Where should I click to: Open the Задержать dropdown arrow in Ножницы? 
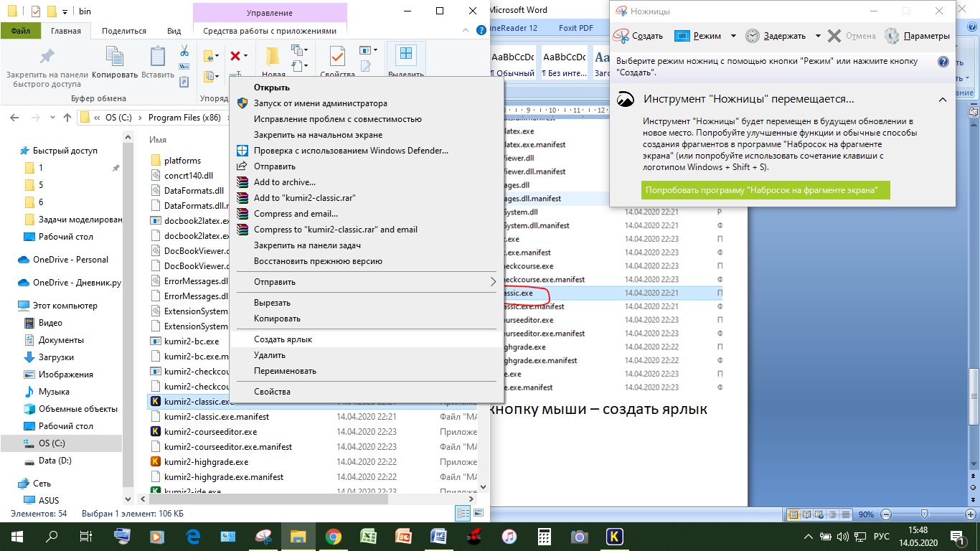click(818, 36)
